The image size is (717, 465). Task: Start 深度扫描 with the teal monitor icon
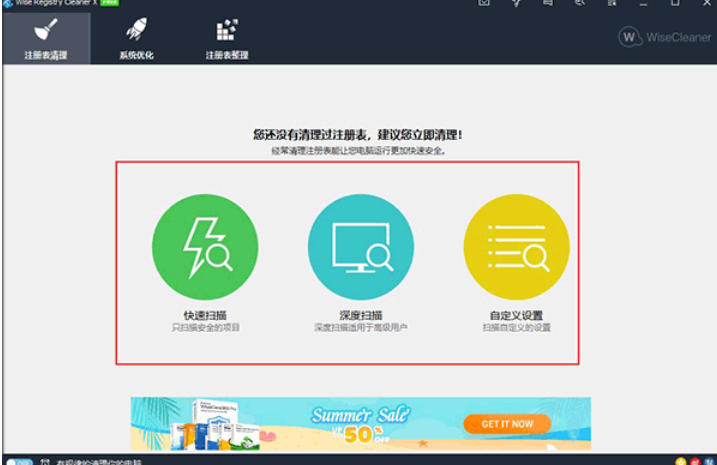click(x=361, y=247)
